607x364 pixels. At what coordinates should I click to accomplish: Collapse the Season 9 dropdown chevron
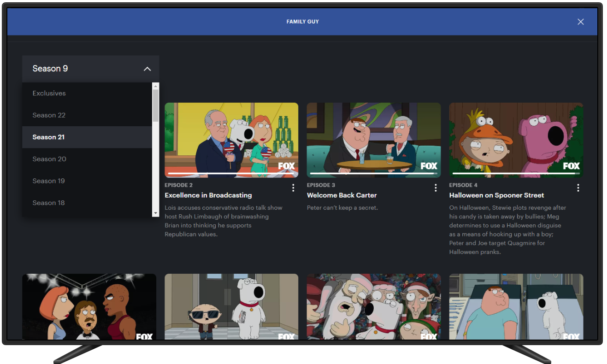[147, 69]
